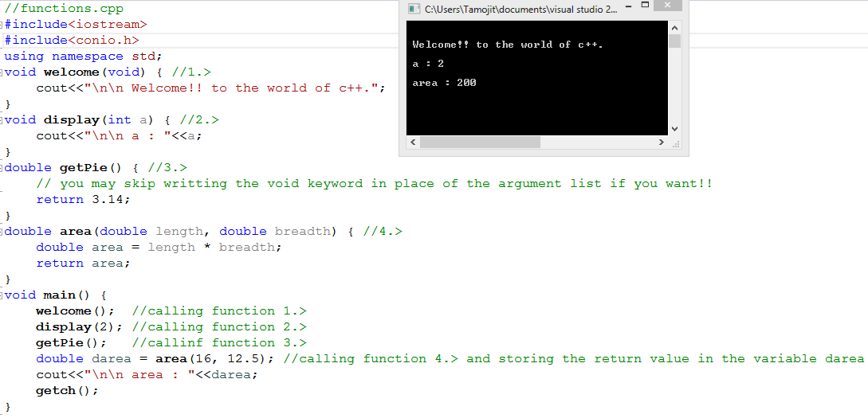Click the 'double area = length * breadth;' line
Viewport: 868px width, 418px height.
click(159, 247)
